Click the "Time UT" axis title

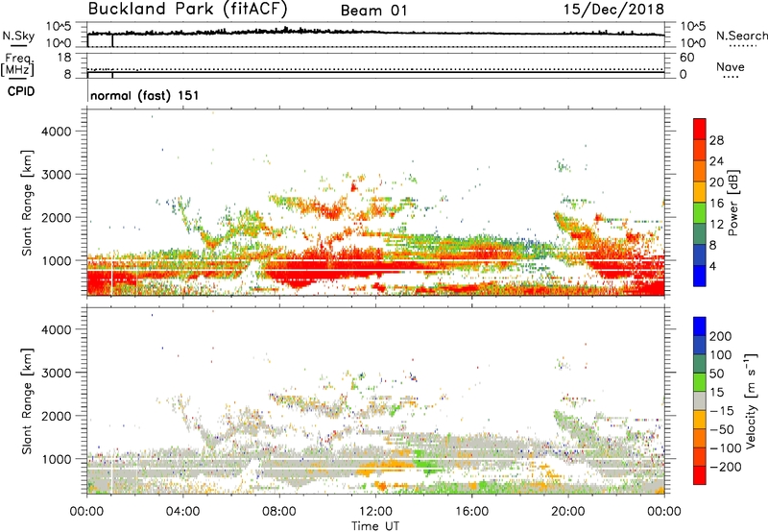[x=375, y=526]
